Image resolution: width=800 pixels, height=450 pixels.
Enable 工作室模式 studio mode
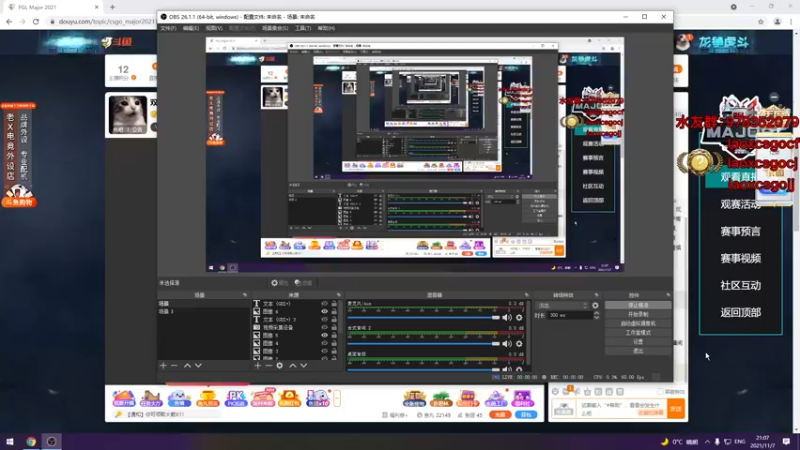pyautogui.click(x=638, y=333)
